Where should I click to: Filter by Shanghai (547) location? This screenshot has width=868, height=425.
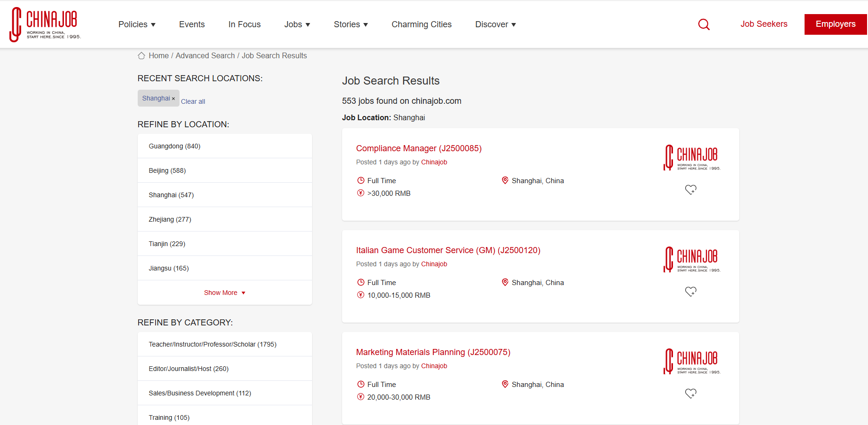pos(225,195)
